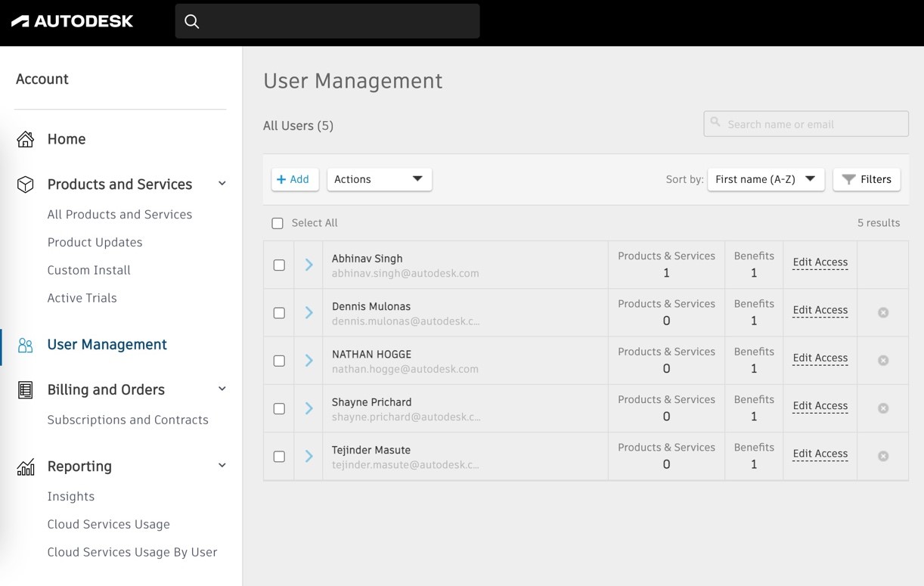
Task: Check the Select All checkbox
Action: click(x=278, y=223)
